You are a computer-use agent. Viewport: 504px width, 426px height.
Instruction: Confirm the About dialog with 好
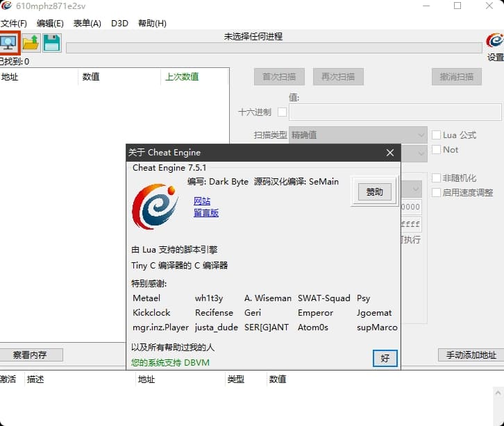(x=385, y=358)
